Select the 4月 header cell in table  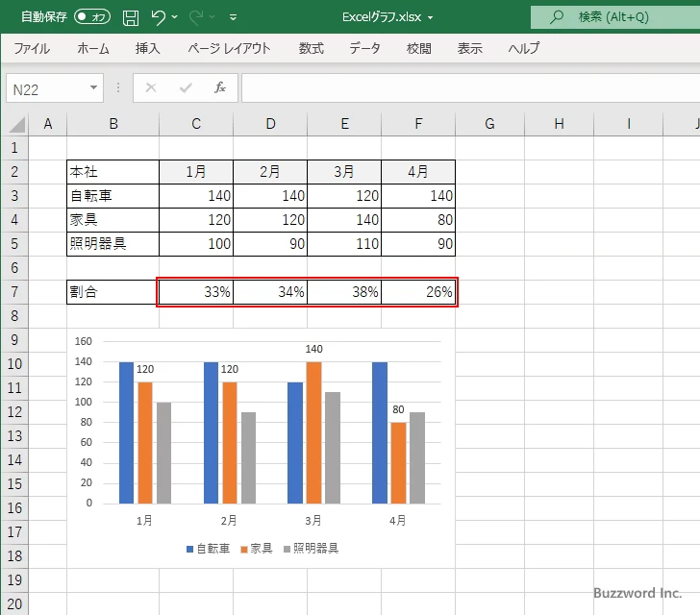418,172
